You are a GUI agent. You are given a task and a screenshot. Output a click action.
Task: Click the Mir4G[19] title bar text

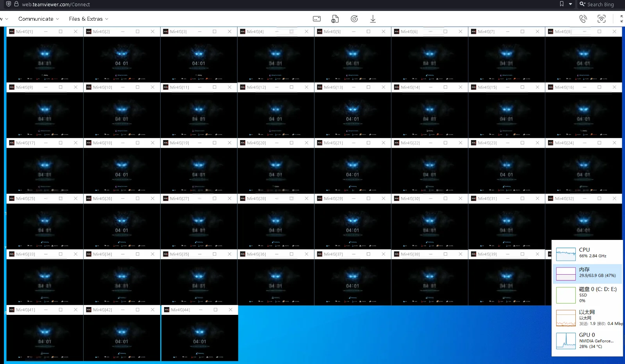pyautogui.click(x=179, y=143)
